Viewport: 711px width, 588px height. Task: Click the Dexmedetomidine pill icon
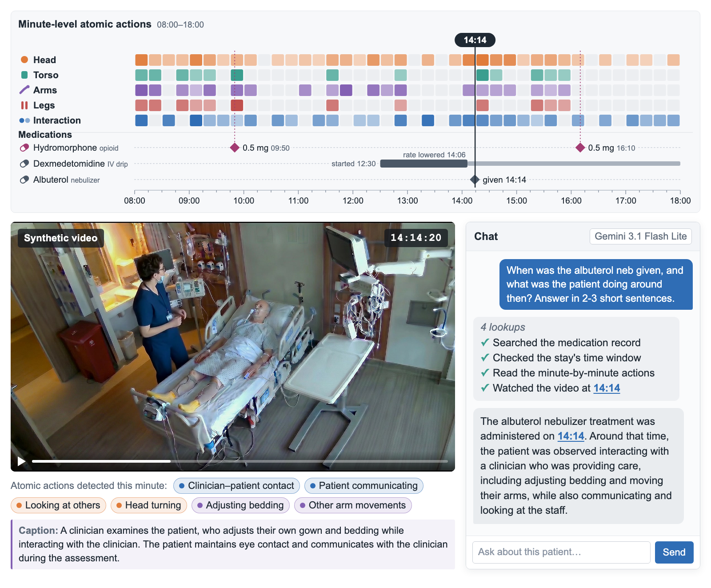[24, 164]
